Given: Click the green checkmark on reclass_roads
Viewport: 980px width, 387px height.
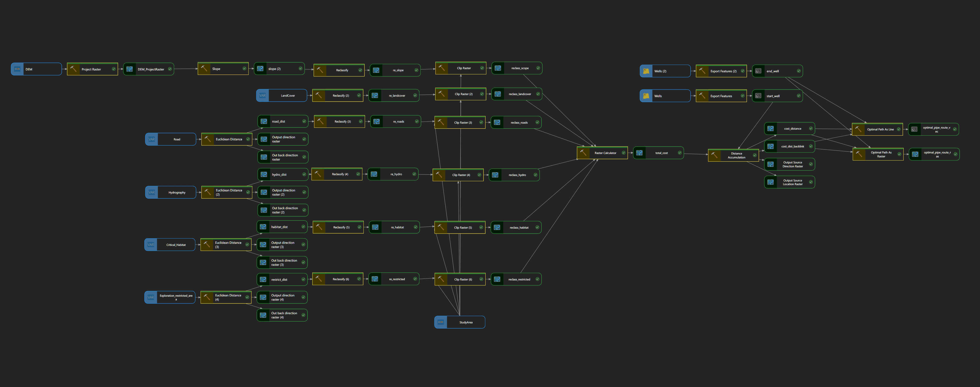Looking at the screenshot, I should point(537,122).
